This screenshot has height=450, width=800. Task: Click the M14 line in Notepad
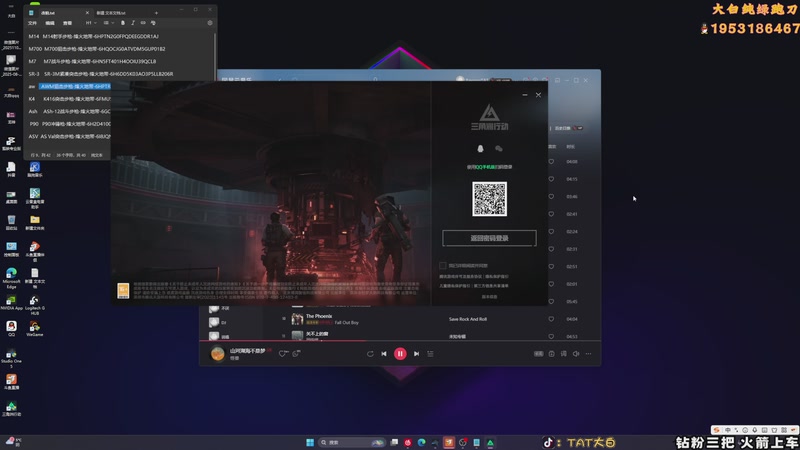coord(94,36)
